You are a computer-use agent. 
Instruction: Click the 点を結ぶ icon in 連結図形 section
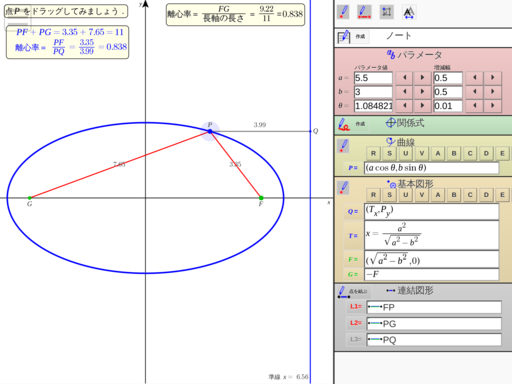(x=343, y=292)
